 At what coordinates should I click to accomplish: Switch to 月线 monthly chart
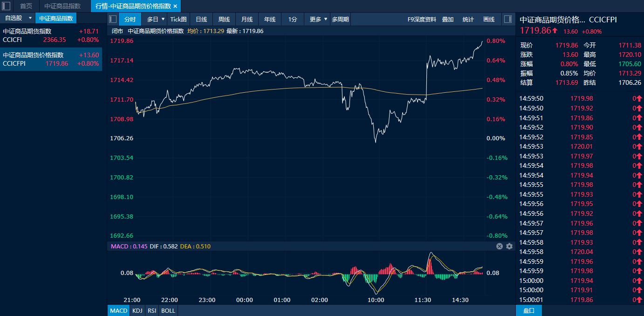coord(247,19)
